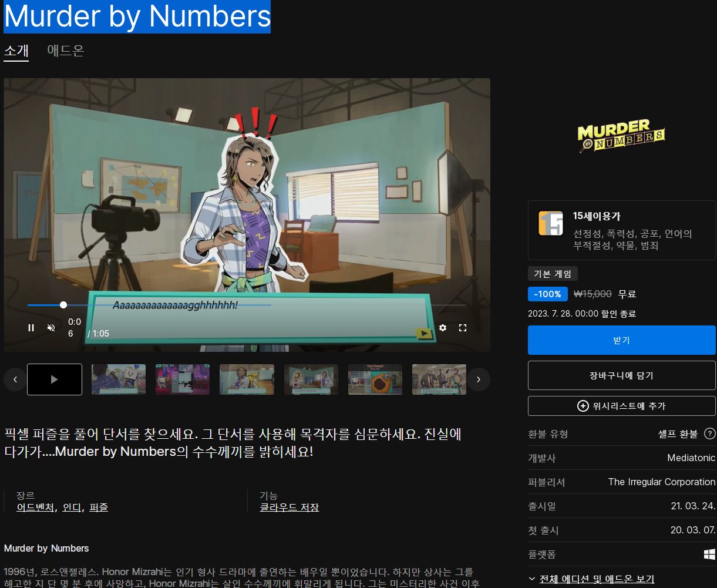The image size is (717, 588).
Task: Open the 클라우드 저장 feature link
Action: pos(290,508)
